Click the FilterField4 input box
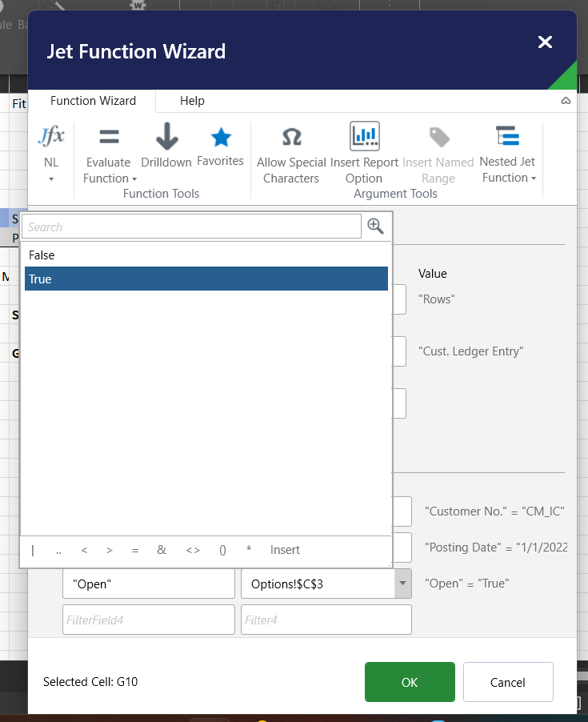588x722 pixels. point(149,620)
